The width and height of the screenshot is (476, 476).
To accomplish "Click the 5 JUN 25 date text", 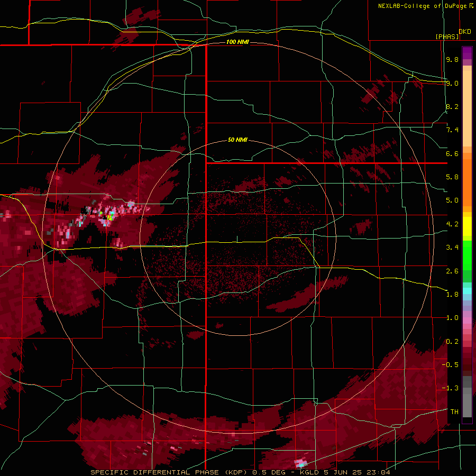I will (343, 472).
